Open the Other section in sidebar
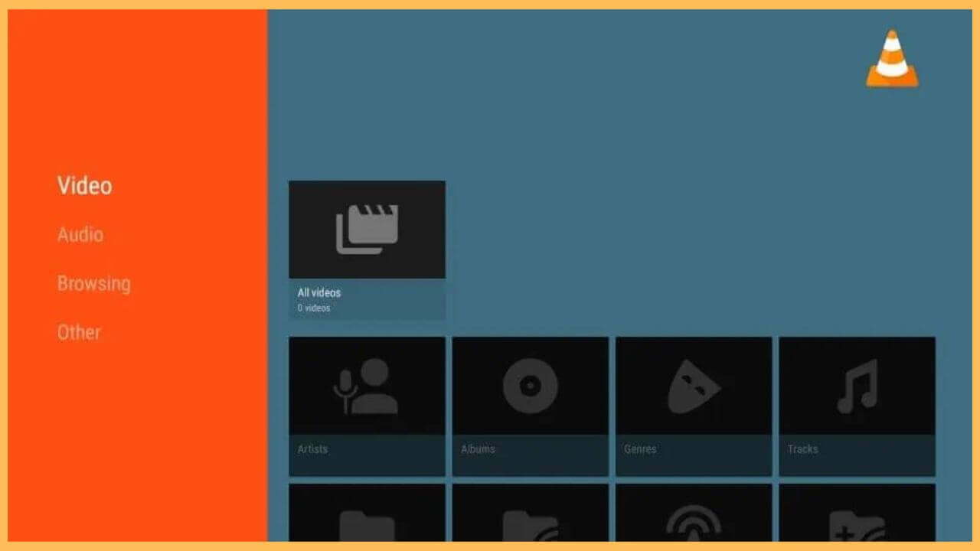Image resolution: width=980 pixels, height=551 pixels. [79, 332]
